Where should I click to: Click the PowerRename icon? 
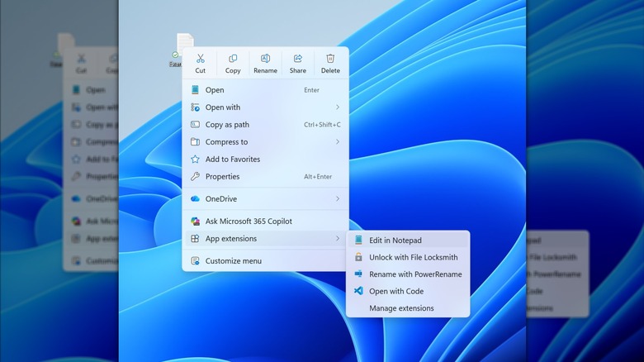coord(358,274)
